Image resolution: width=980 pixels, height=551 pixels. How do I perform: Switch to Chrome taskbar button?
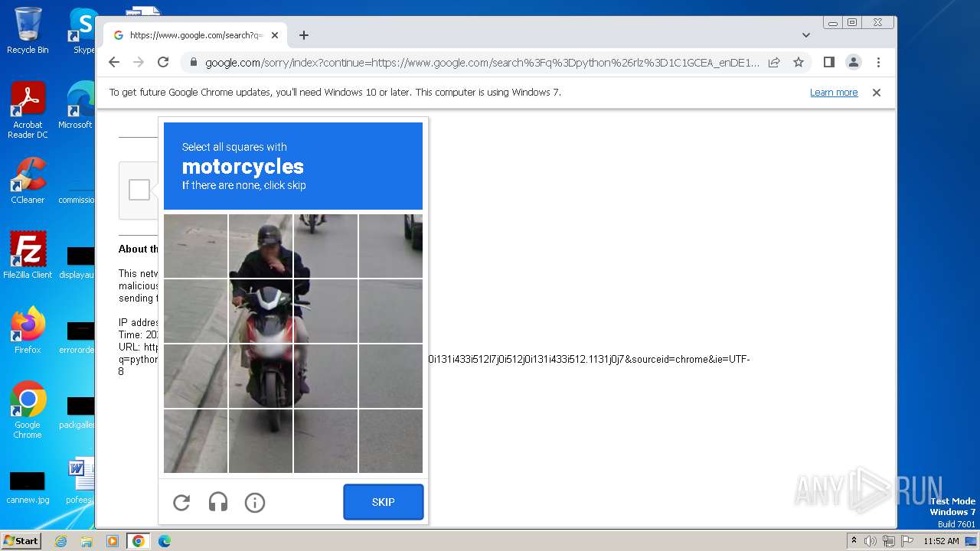(x=138, y=541)
